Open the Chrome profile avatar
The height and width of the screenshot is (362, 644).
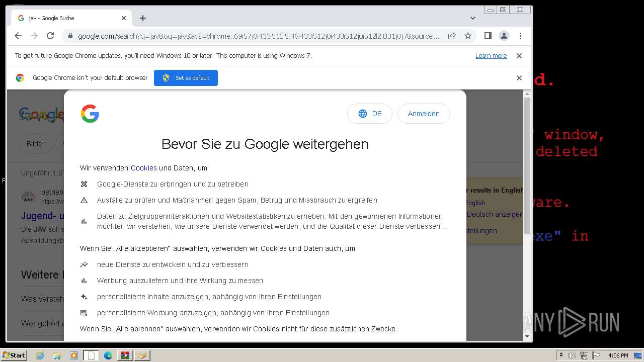[x=504, y=36]
